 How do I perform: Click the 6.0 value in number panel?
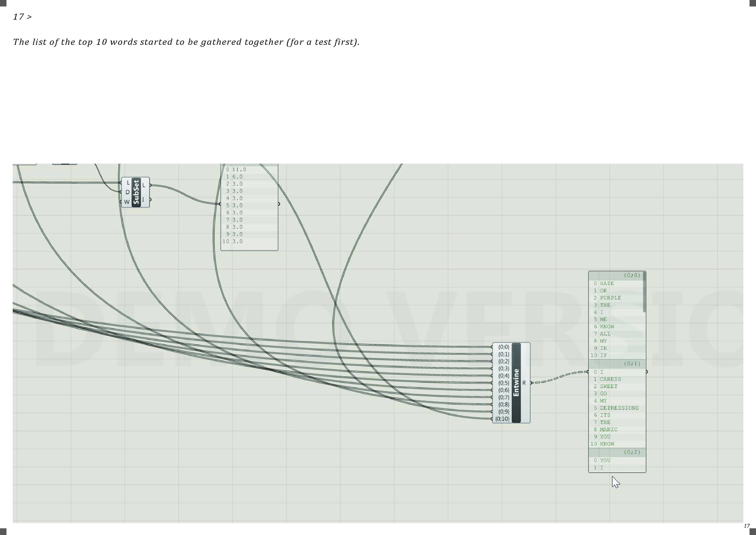pyautogui.click(x=237, y=177)
